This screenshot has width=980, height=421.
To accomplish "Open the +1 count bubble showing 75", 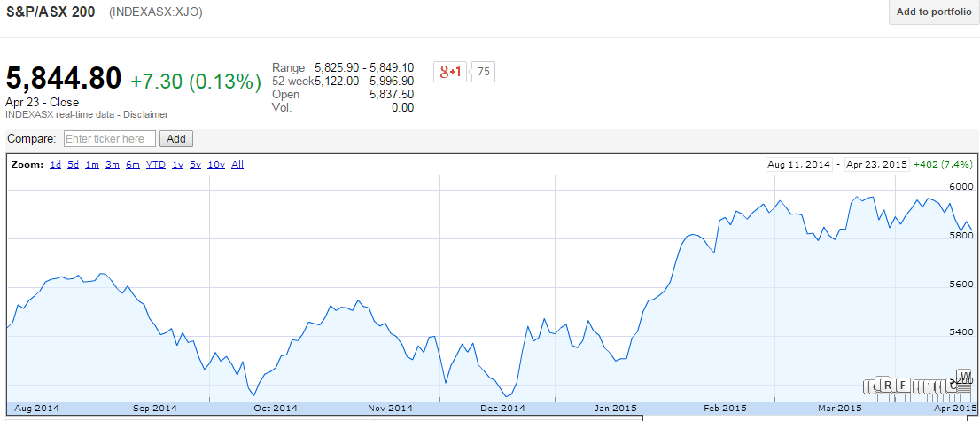I will 483,72.
